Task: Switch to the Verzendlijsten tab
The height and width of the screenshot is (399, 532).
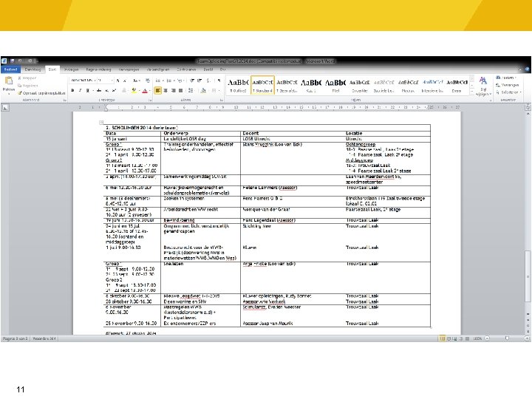Action: (158, 69)
